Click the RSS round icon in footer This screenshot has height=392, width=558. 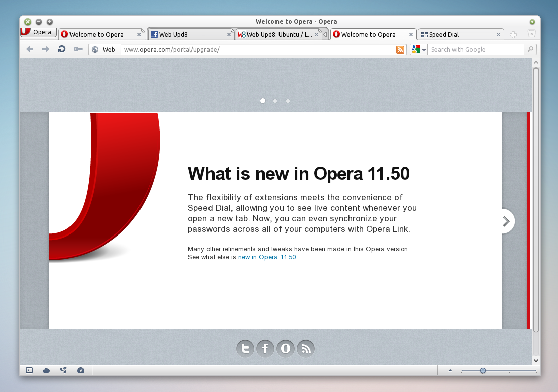coord(306,348)
